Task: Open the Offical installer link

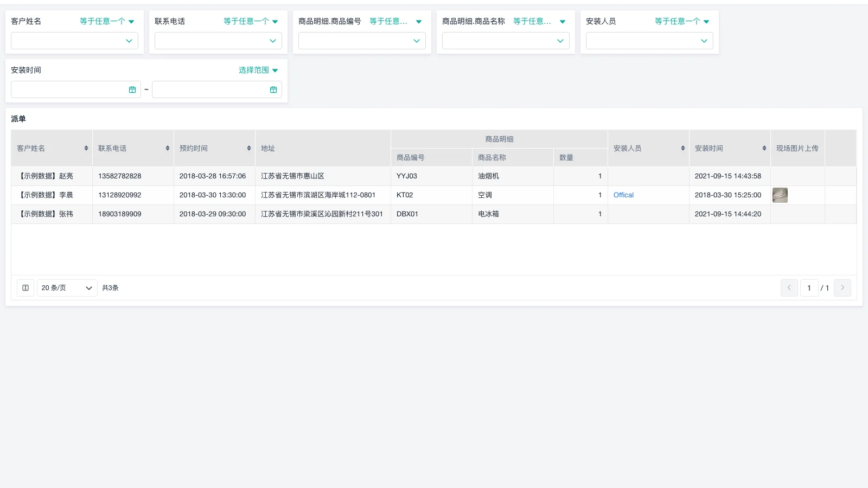Action: click(x=623, y=195)
